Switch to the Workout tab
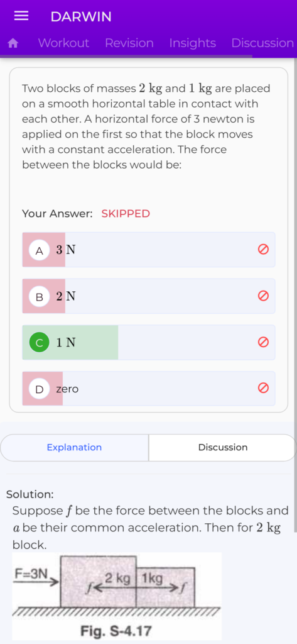This screenshot has width=297, height=644. 63,43
